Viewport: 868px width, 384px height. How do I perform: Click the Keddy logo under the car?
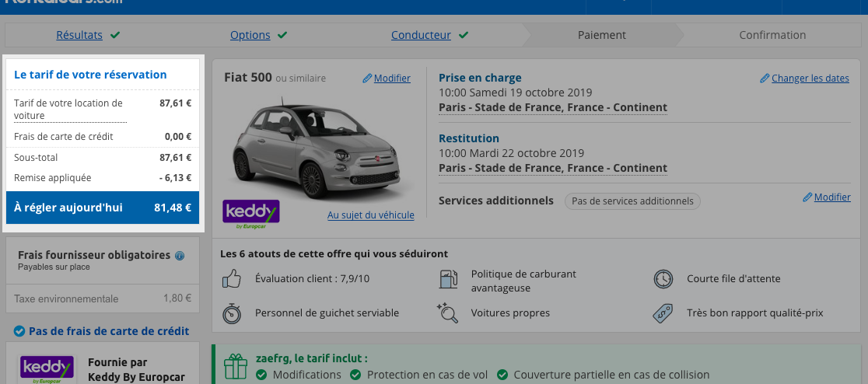tap(250, 214)
